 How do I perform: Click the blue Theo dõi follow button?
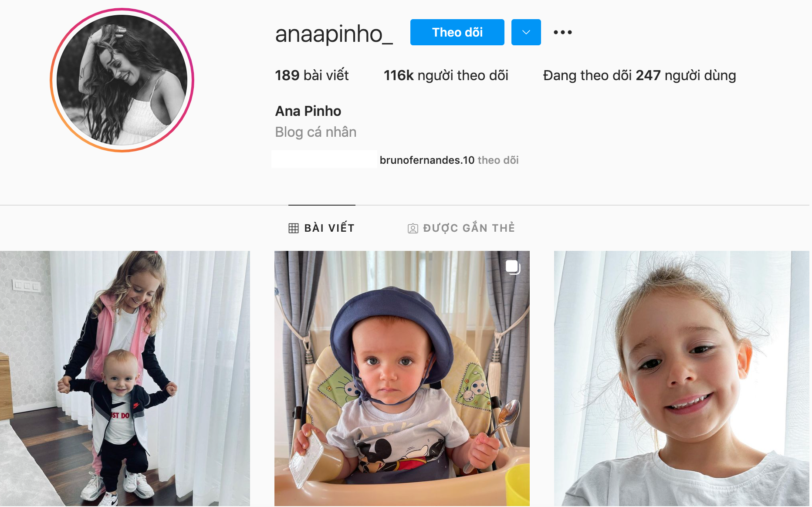(x=457, y=32)
